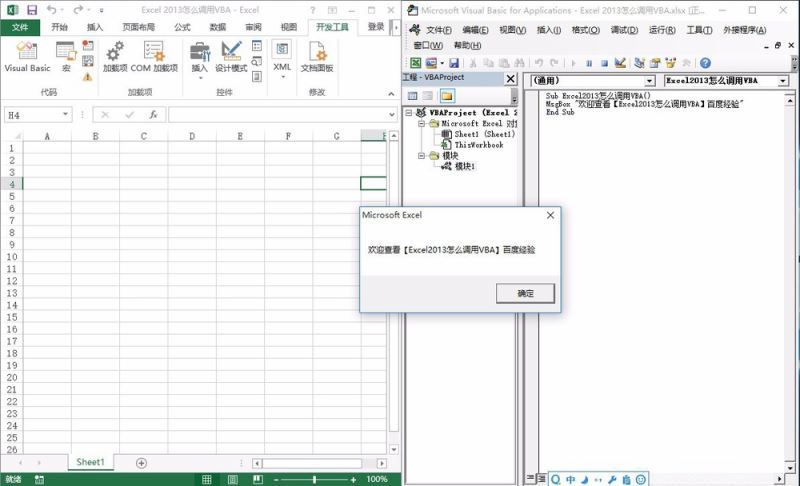This screenshot has height=486, width=800.
Task: Open the Visual Basic editor from the ribbon
Action: pyautogui.click(x=27, y=57)
